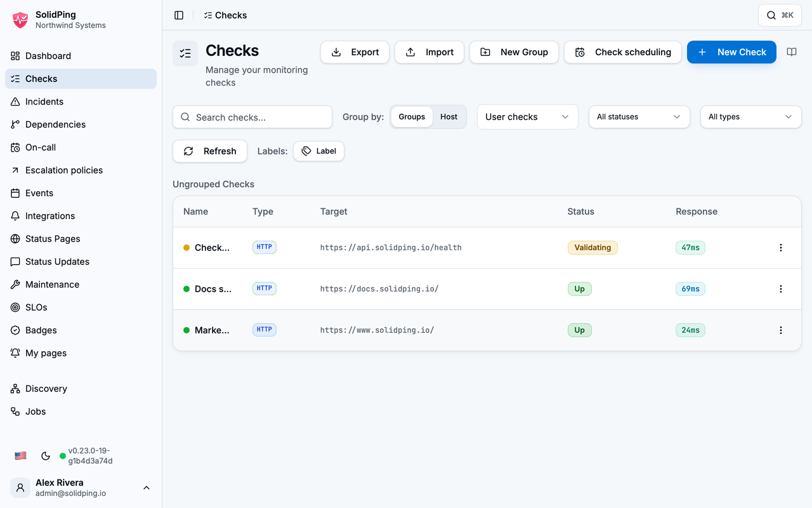Viewport: 812px width, 508px height.
Task: Click the Dashboard grid icon
Action: click(x=15, y=56)
